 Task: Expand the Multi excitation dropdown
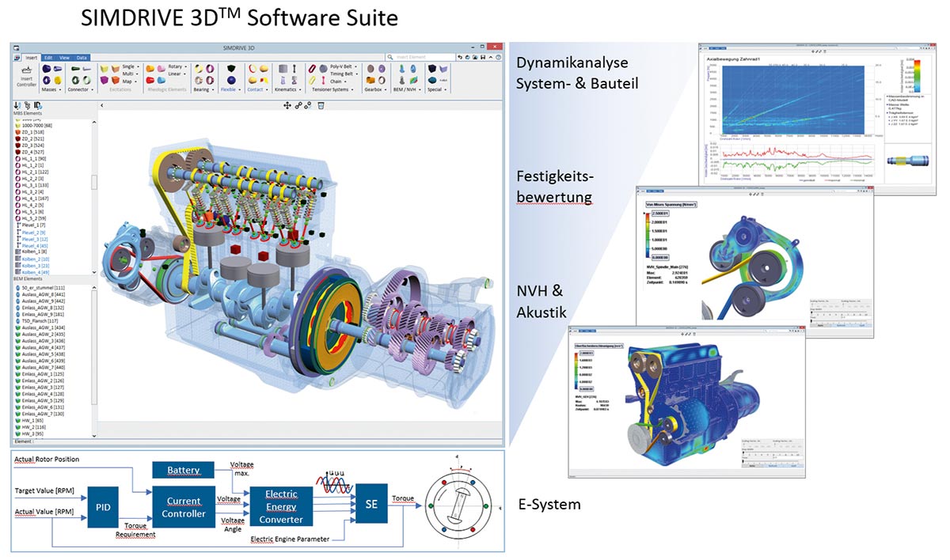131,74
